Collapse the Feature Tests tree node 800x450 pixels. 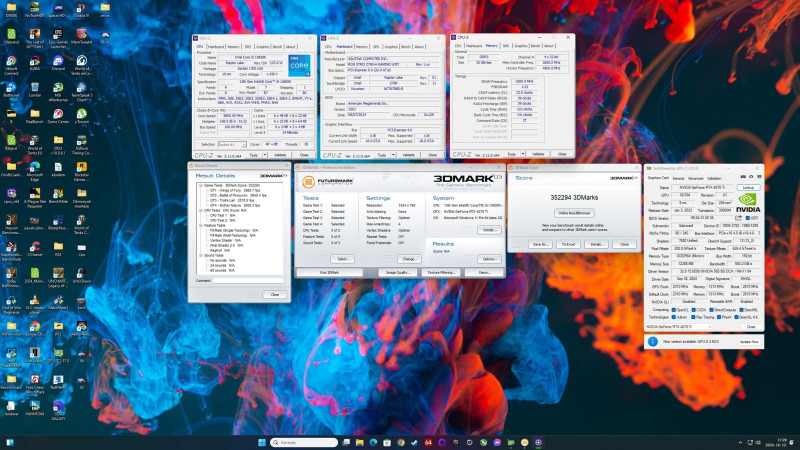(x=201, y=225)
